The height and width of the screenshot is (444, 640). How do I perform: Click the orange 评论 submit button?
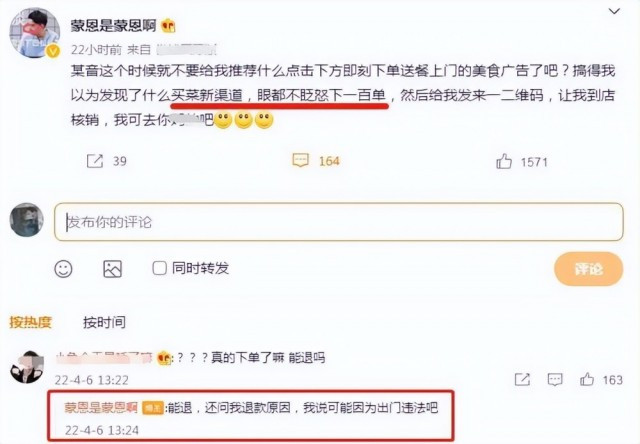pyautogui.click(x=588, y=269)
